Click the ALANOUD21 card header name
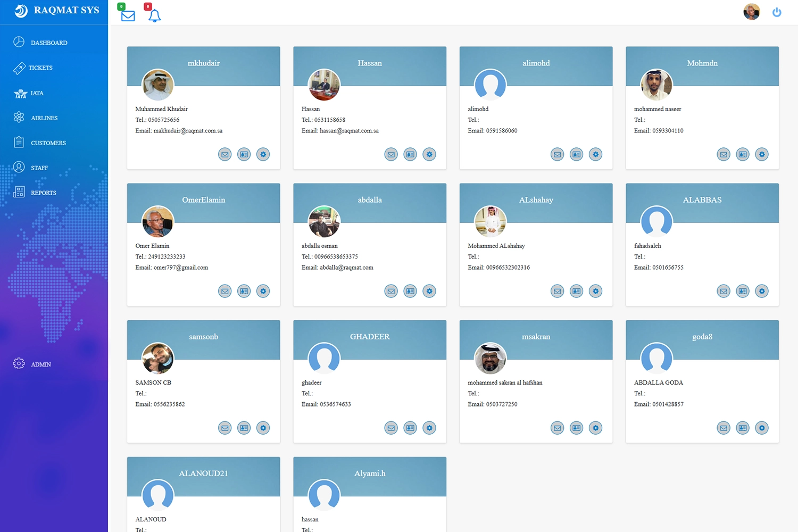The image size is (798, 532). tap(204, 473)
